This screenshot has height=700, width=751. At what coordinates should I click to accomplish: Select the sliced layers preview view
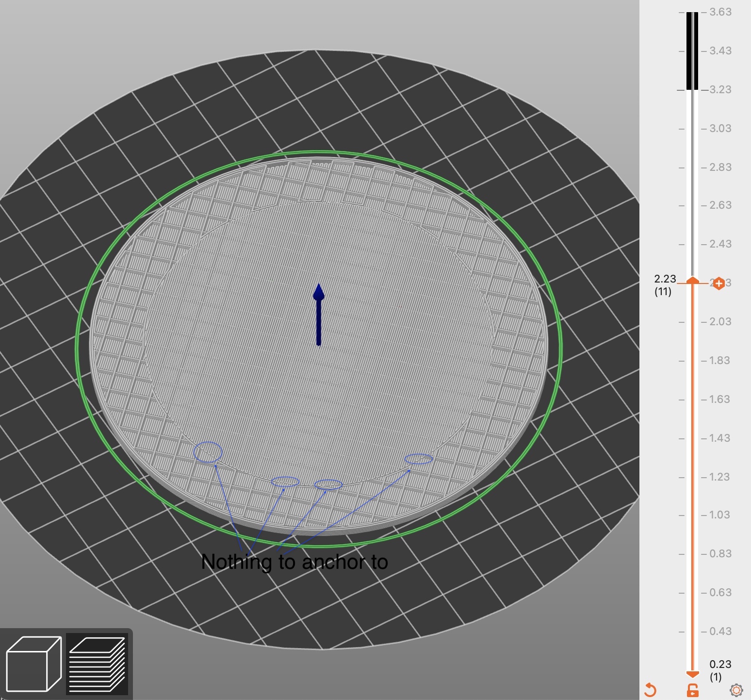pos(97,664)
